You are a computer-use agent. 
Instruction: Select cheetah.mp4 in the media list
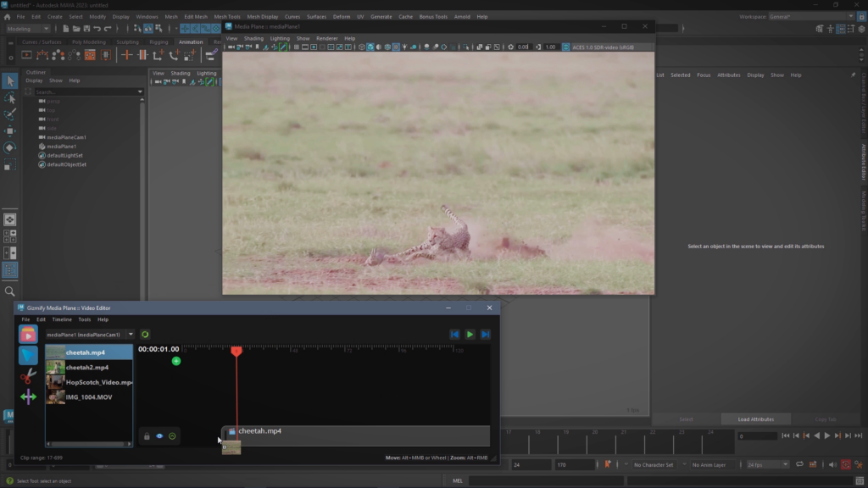coord(89,352)
